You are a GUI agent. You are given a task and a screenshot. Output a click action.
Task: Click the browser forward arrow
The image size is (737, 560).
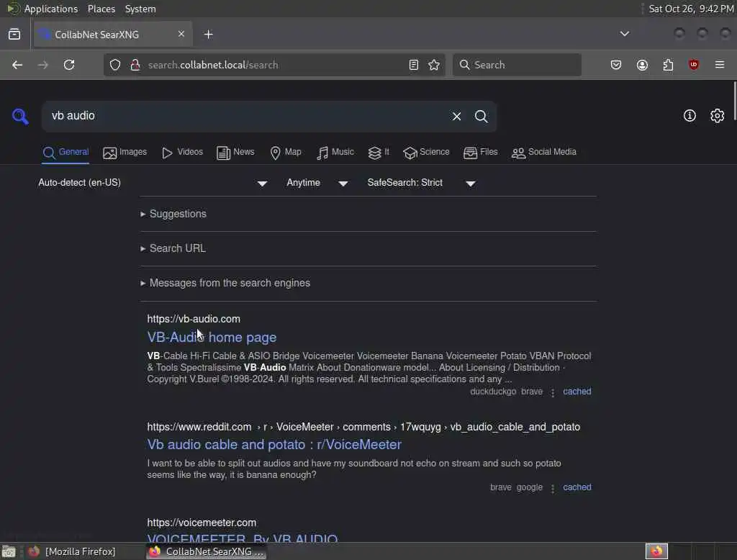43,65
